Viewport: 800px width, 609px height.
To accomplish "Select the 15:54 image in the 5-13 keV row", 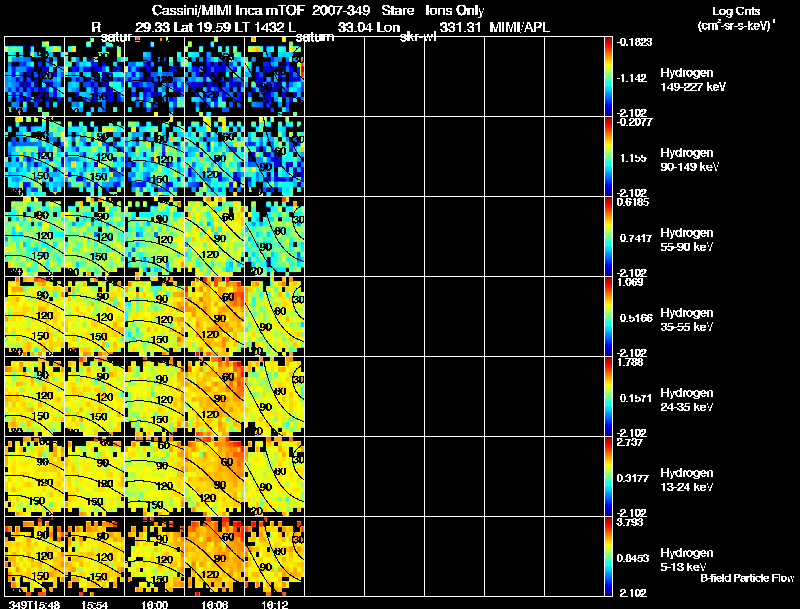I will pos(95,557).
